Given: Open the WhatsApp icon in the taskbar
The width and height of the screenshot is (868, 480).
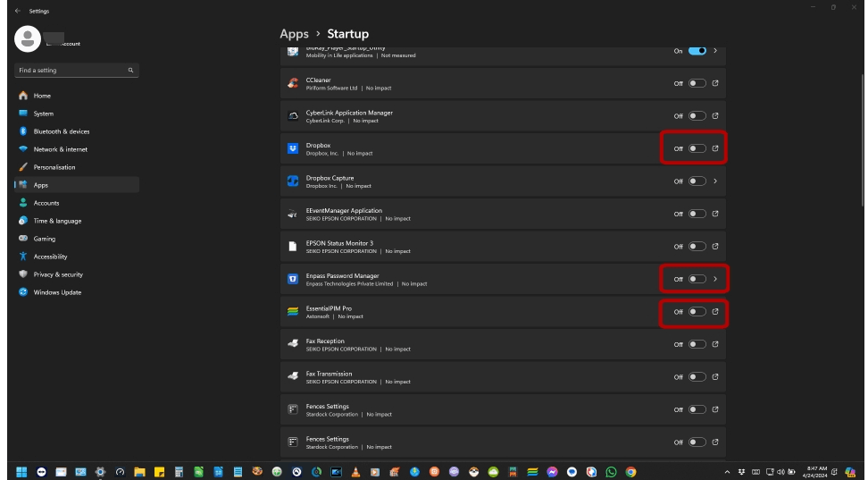Looking at the screenshot, I should 611,472.
